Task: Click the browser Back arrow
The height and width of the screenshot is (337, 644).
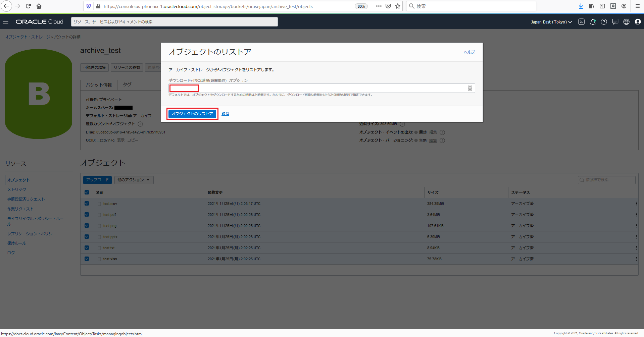Action: click(x=6, y=6)
